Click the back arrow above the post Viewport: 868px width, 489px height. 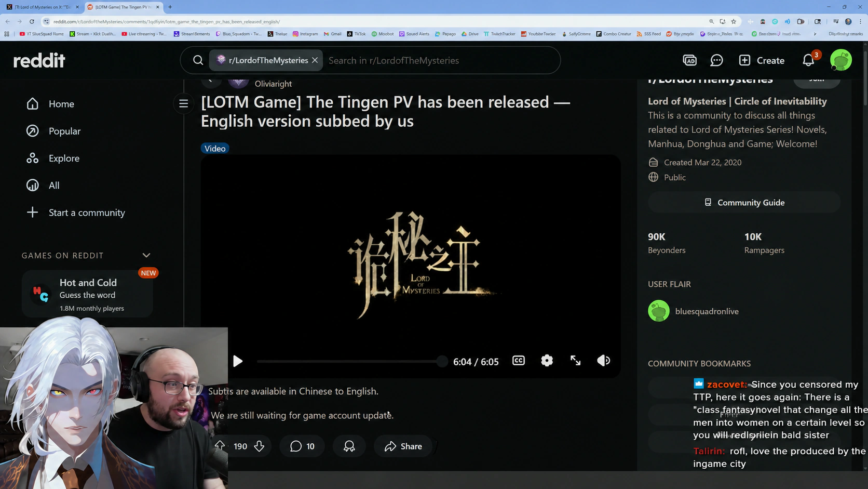210,80
